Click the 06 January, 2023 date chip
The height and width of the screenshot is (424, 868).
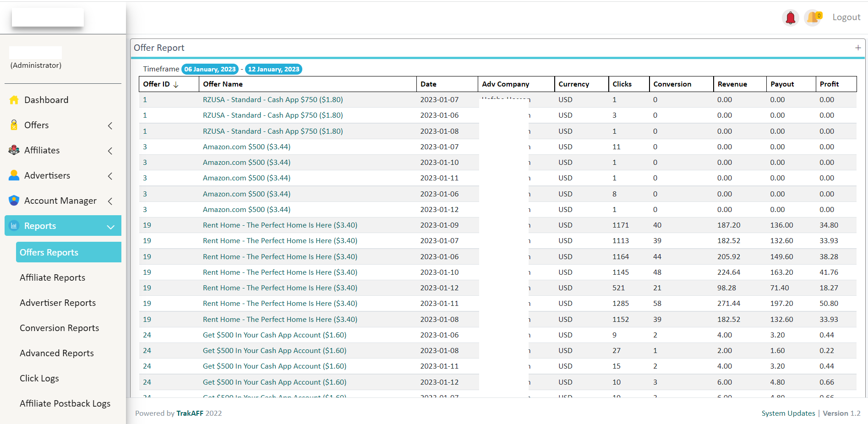pos(210,69)
